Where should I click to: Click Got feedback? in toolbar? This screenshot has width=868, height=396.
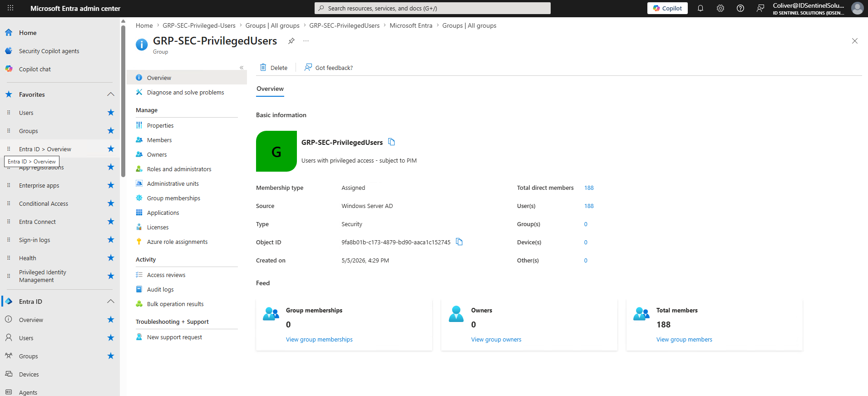329,68
